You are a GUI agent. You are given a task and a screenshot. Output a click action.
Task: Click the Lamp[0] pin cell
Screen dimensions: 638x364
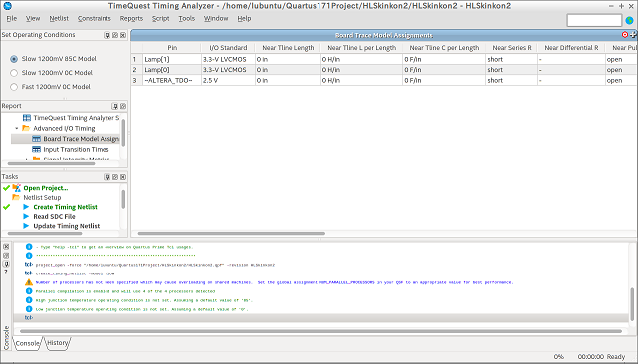[x=172, y=70]
